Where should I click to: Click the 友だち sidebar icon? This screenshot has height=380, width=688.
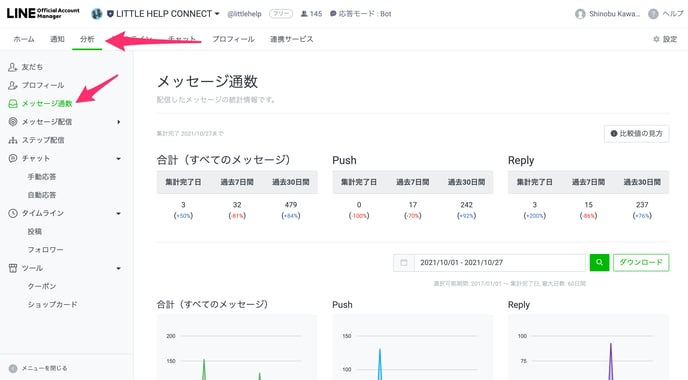13,67
